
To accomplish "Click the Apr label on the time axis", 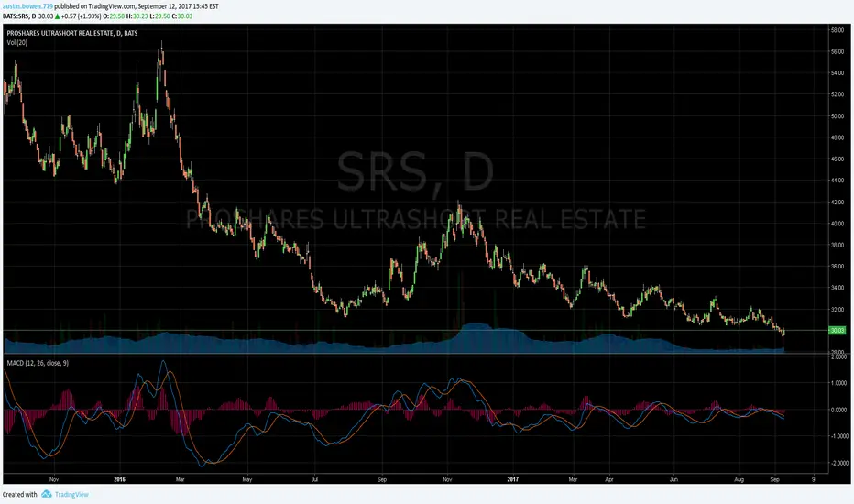I will click(x=609, y=479).
